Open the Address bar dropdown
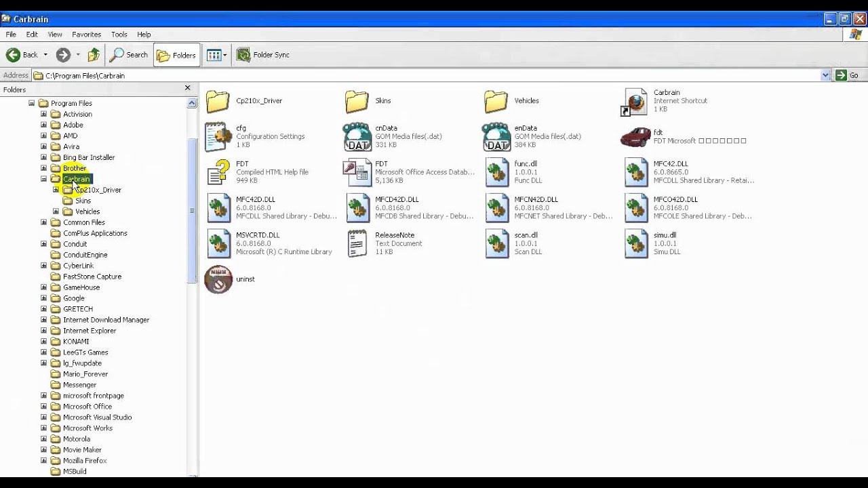868x488 pixels. tap(825, 75)
